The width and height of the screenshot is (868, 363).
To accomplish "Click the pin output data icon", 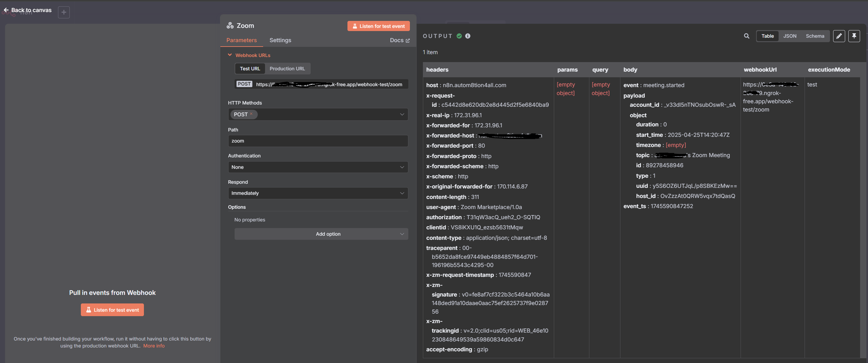I will 854,36.
